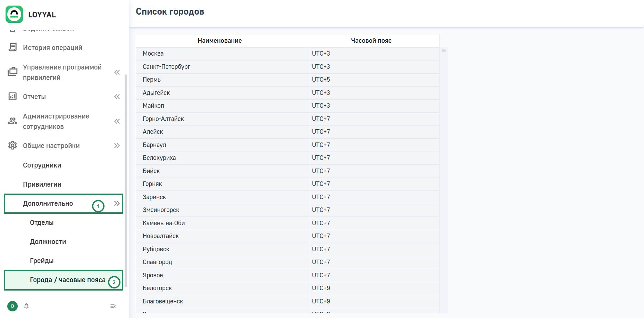Viewport: 644px width, 318px height.
Task: Collapse the Дополнительно submenu chevron
Action: [x=117, y=203]
